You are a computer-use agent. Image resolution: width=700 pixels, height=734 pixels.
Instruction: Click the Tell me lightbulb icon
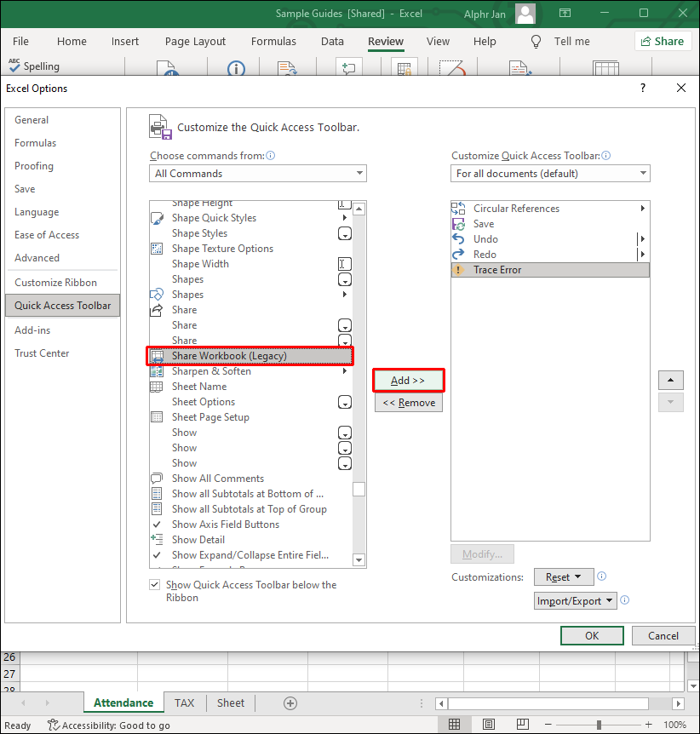coord(536,42)
